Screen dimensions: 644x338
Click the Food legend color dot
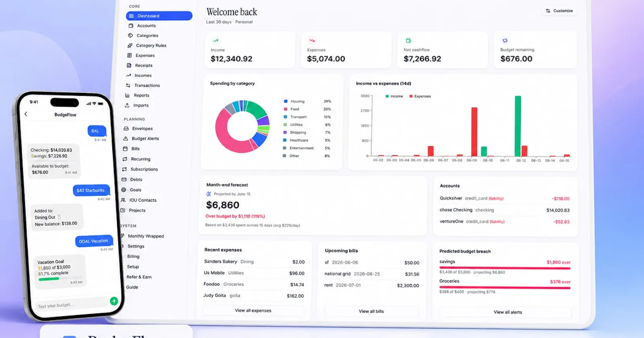[x=286, y=109]
